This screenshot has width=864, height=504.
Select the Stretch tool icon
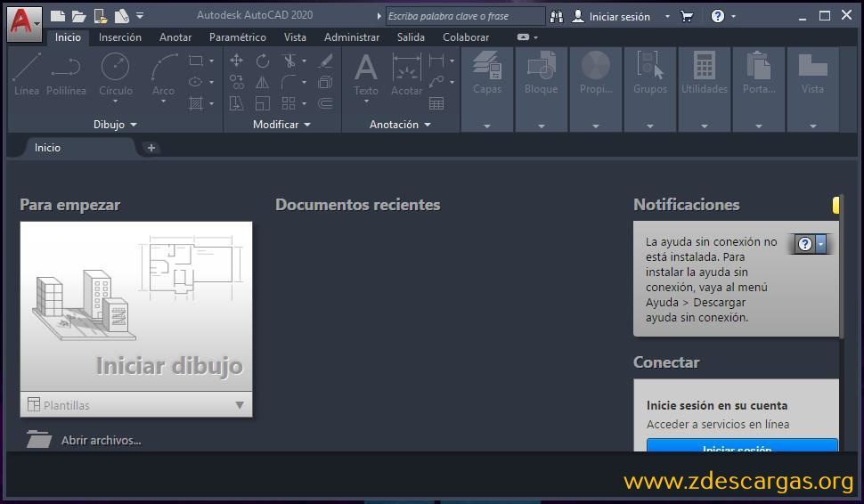[236, 103]
